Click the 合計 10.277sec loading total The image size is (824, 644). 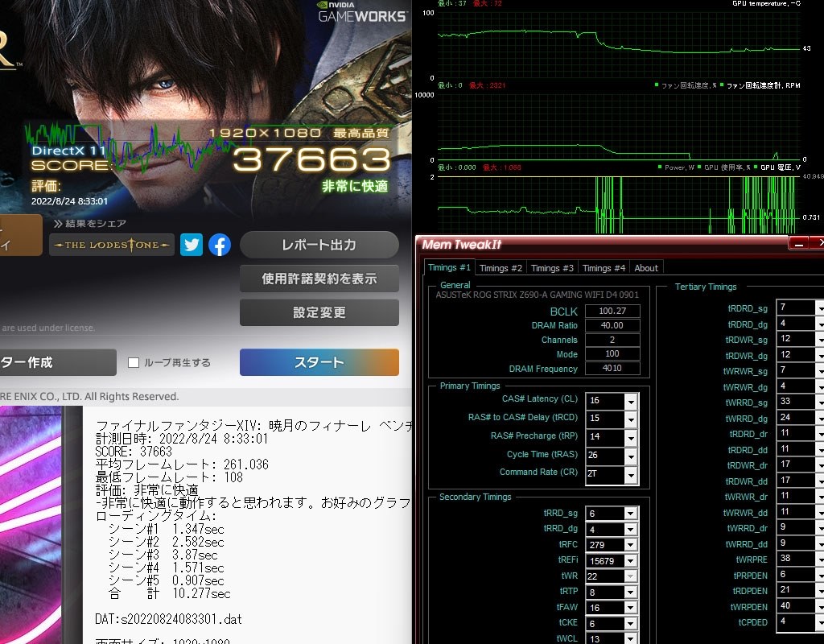169,594
